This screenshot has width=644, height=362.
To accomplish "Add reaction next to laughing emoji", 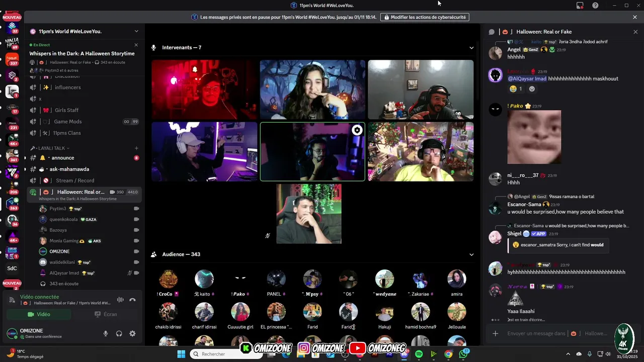I will click(532, 89).
